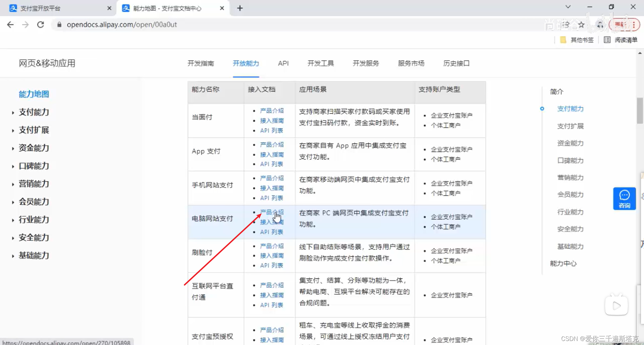Jump to 支付能力 in page outline
644x345 pixels.
coord(570,109)
